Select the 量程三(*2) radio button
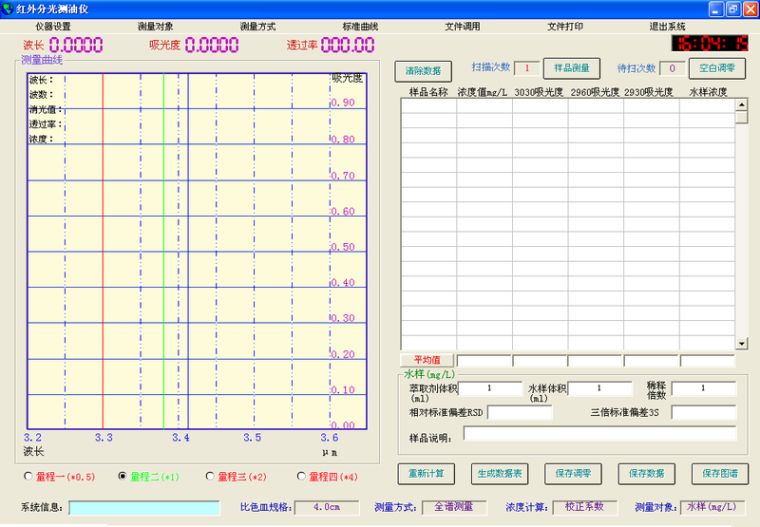The image size is (760, 527). [210, 477]
